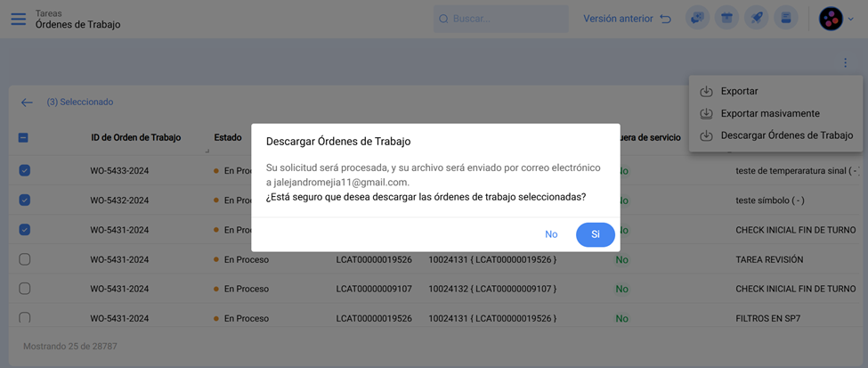Select Exportar from the options menu

click(739, 91)
